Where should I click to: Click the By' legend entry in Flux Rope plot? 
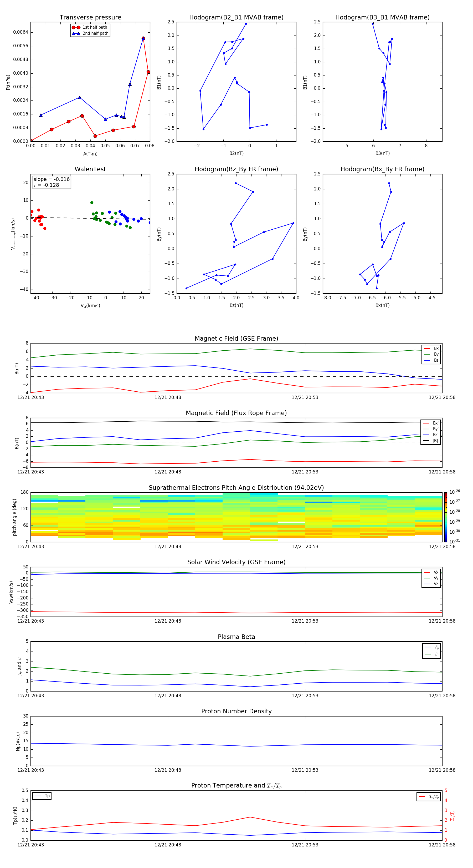[431, 429]
